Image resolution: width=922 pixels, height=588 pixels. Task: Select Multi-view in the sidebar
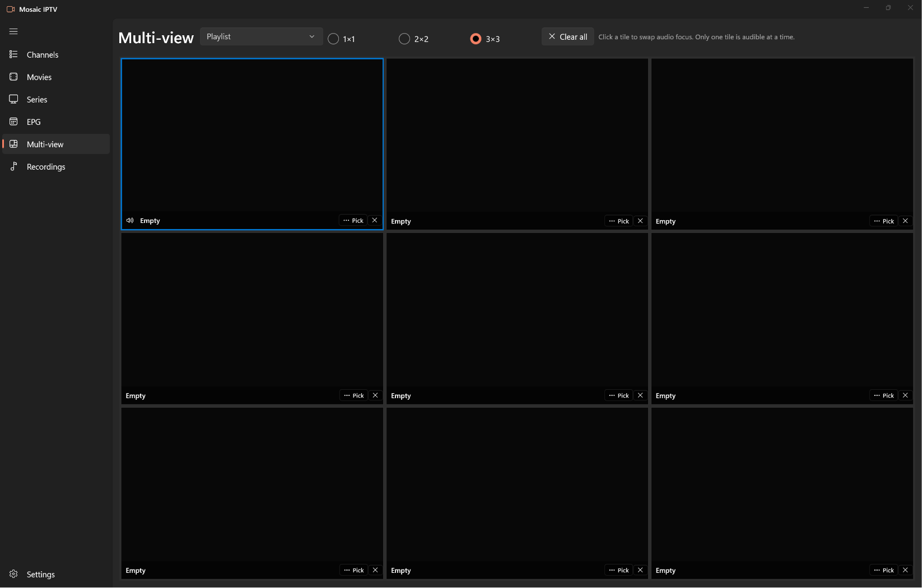(x=56, y=144)
